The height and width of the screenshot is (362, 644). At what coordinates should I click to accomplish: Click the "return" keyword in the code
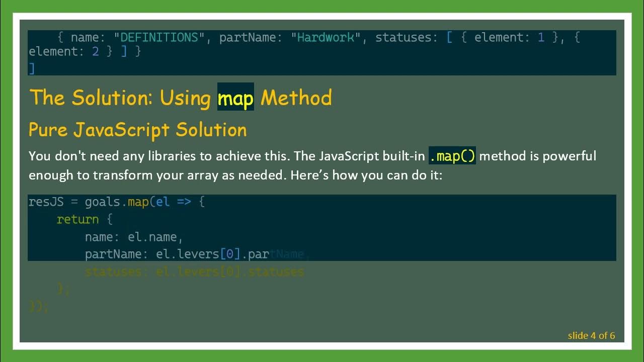[x=77, y=219]
